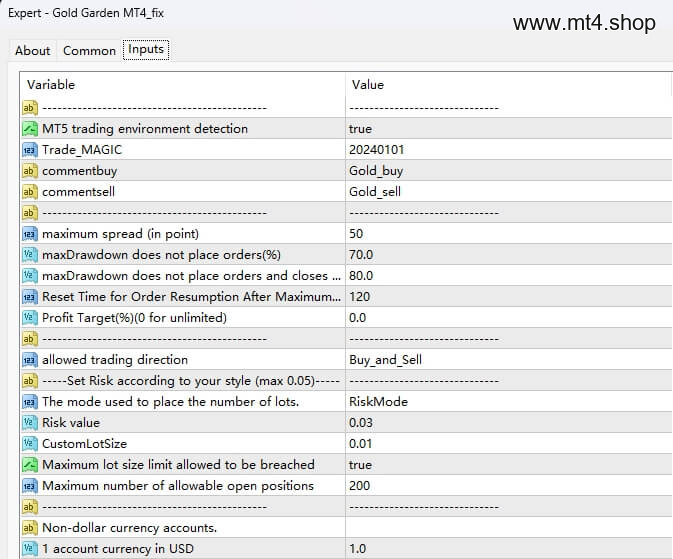Click the bool icon beside MT5 trading environment detection
Image resolution: width=673 pixels, height=559 pixels.
[x=30, y=128]
